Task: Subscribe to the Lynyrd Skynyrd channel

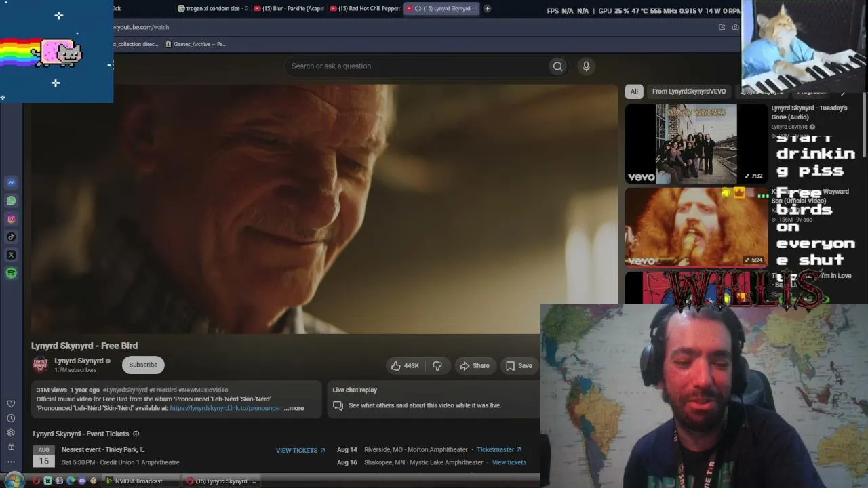Action: pyautogui.click(x=143, y=365)
